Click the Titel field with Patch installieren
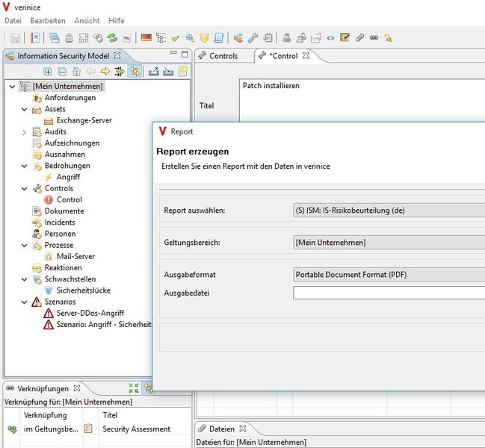Screen dimensions: 485x448 pos(362,100)
